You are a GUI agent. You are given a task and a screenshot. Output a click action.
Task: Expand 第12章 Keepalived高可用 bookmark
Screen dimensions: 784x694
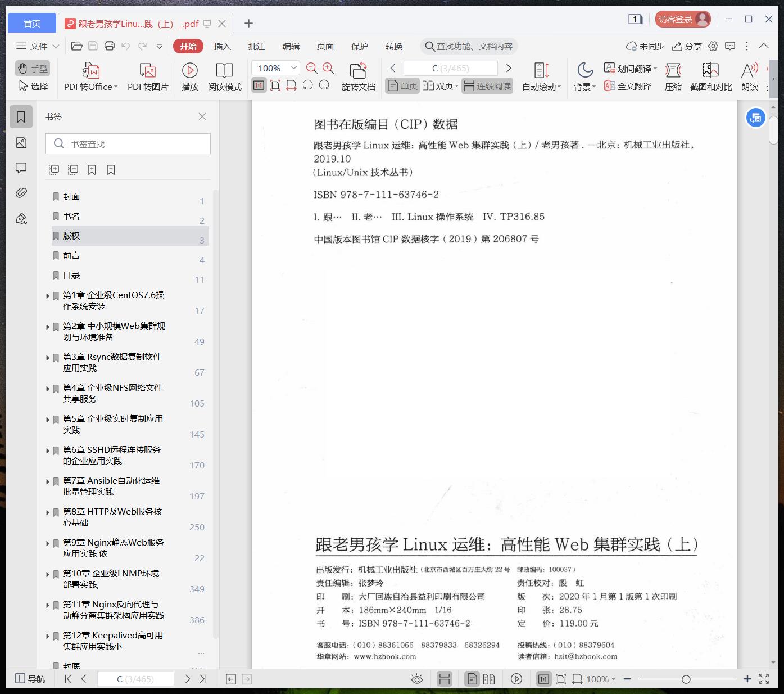[48, 636]
